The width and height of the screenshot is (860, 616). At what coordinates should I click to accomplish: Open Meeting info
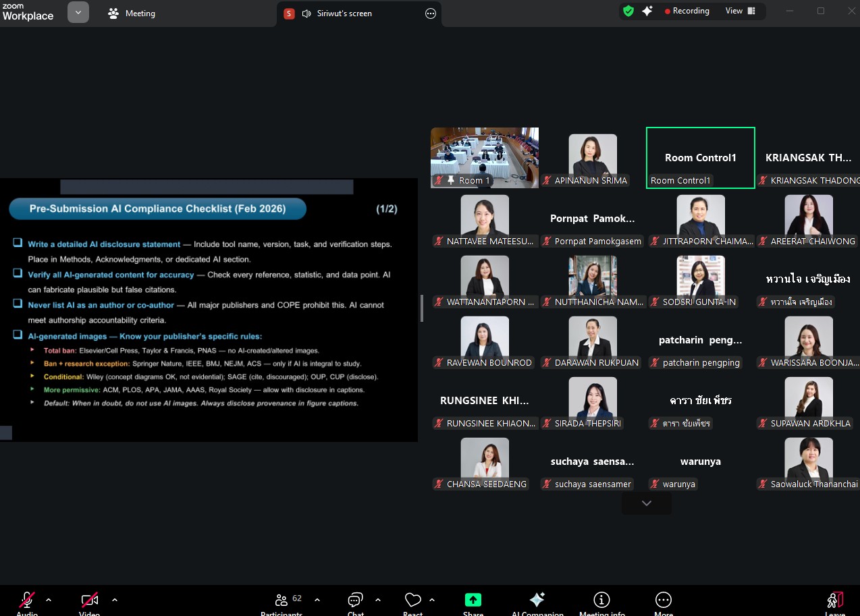tap(601, 600)
